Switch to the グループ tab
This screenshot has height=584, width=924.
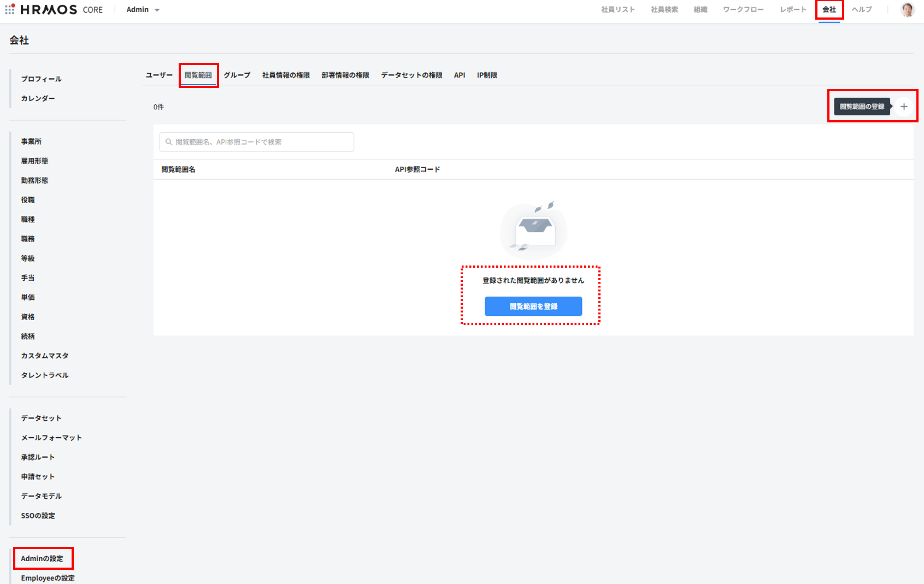(237, 75)
